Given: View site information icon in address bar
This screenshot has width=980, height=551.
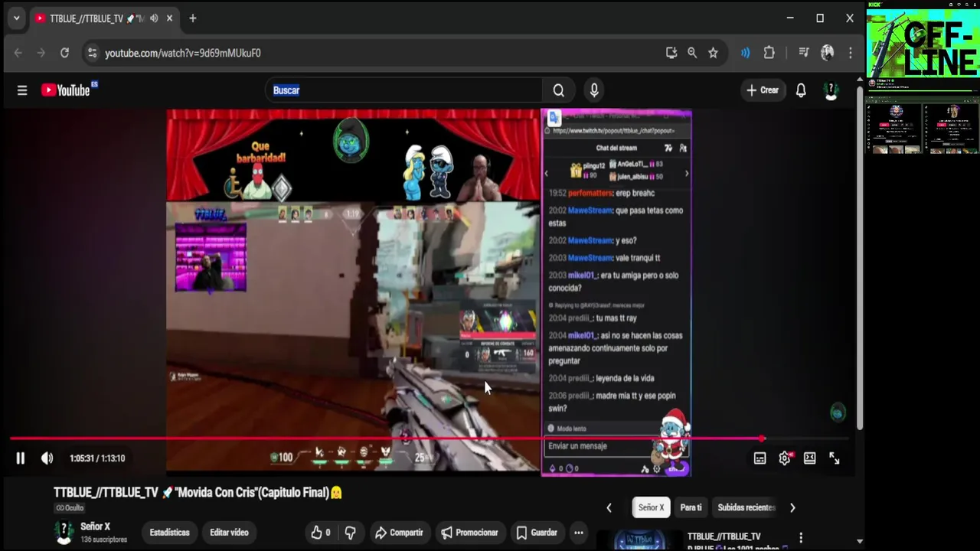Looking at the screenshot, I should click(92, 53).
